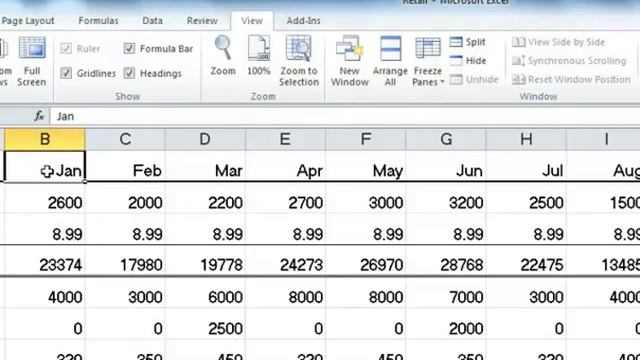Toggle the Formula Bar checkbox
The width and height of the screenshot is (640, 360).
point(129,49)
